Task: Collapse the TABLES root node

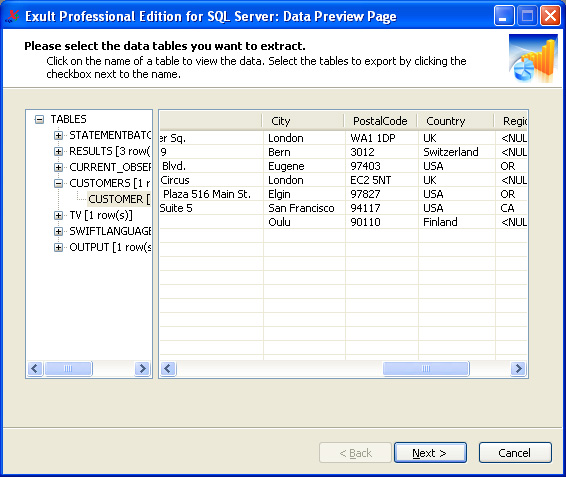Action: click(x=39, y=120)
